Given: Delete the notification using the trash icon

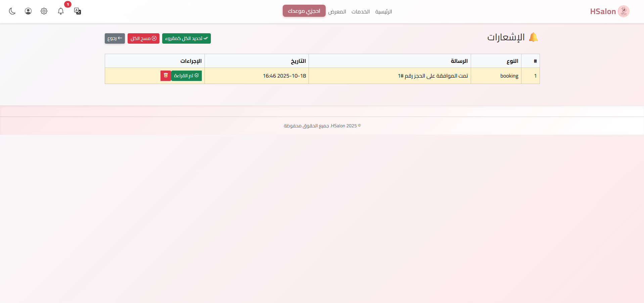Looking at the screenshot, I should click(x=166, y=76).
